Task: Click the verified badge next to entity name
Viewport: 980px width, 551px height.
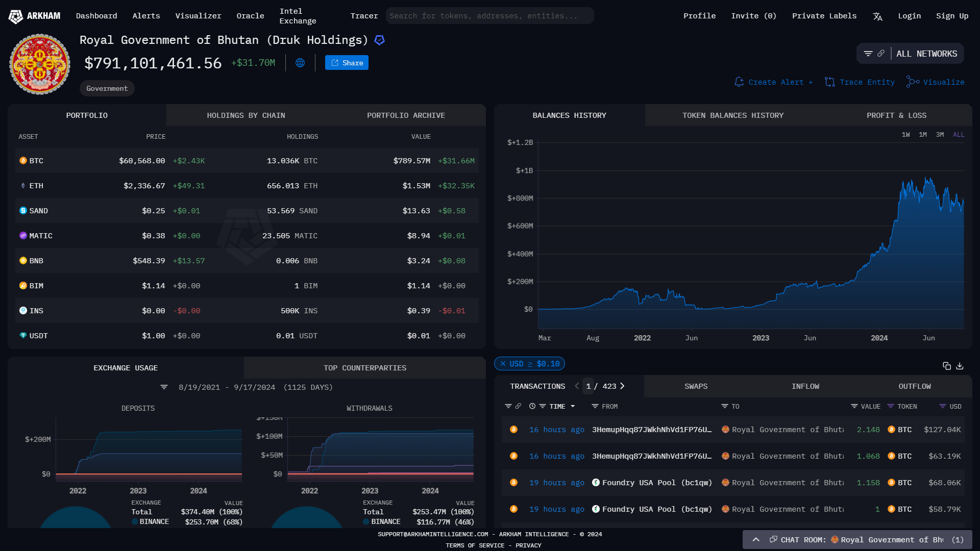Action: coord(379,40)
